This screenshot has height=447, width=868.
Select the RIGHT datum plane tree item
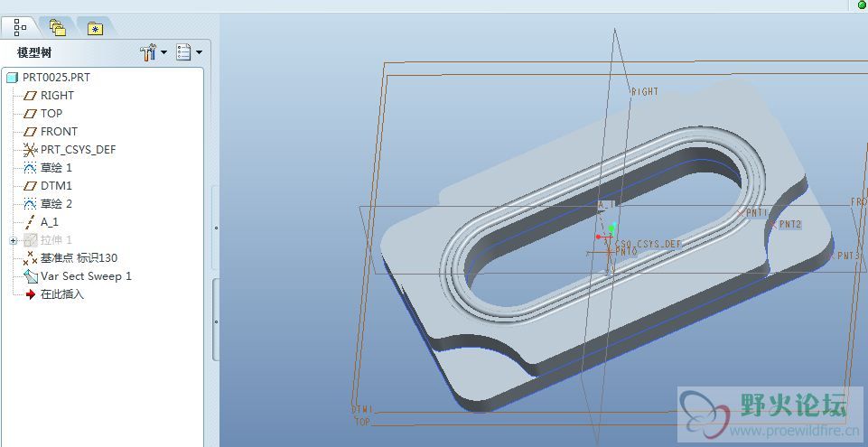click(57, 95)
